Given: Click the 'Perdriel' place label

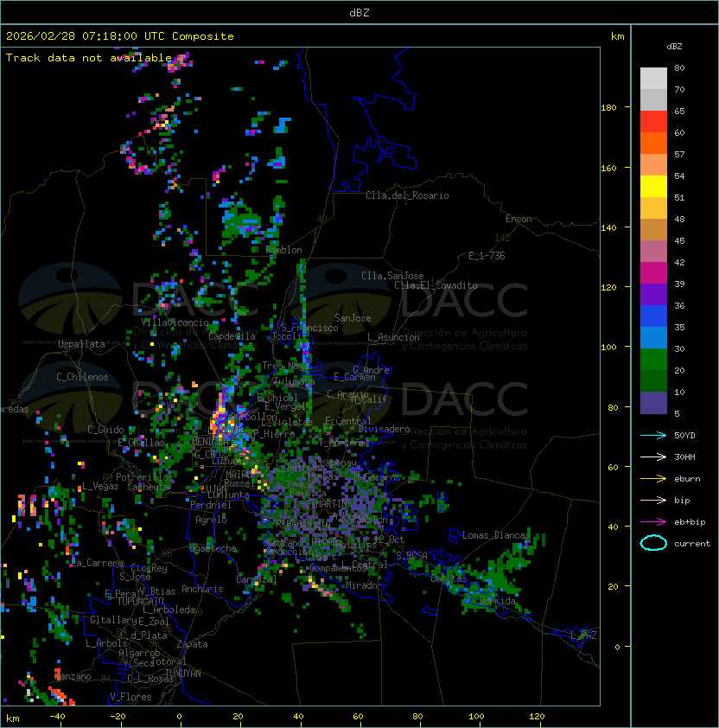Looking at the screenshot, I should (x=210, y=505).
